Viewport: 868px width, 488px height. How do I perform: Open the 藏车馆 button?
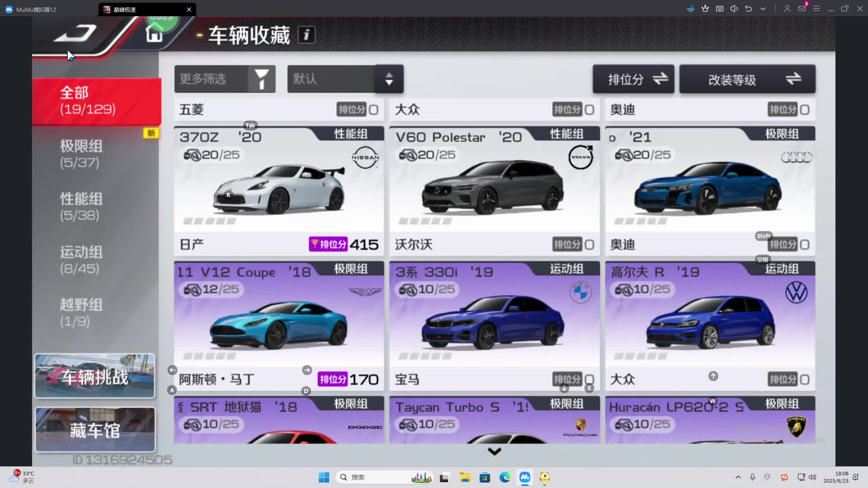click(95, 430)
